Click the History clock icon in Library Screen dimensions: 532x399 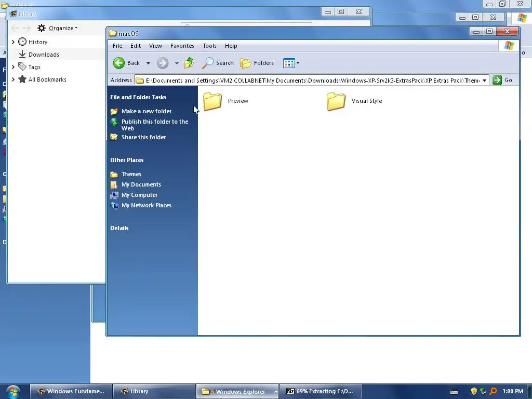[22, 42]
